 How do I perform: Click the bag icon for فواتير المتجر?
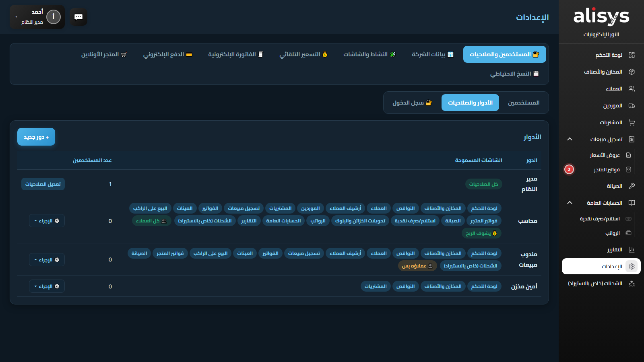pyautogui.click(x=629, y=169)
